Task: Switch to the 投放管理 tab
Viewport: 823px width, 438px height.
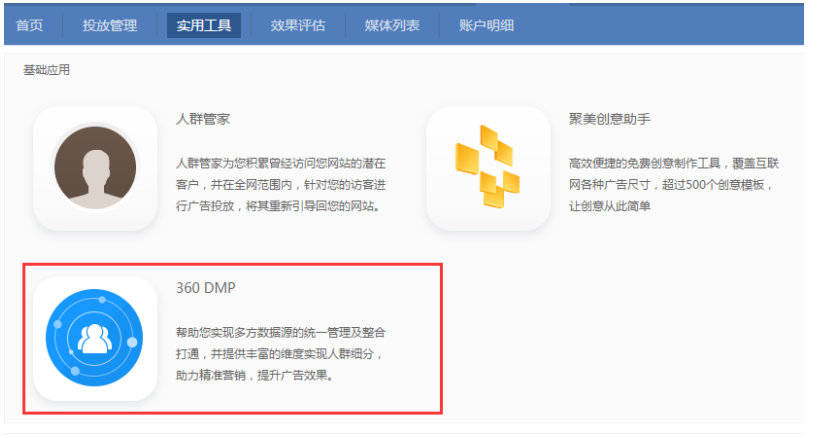Action: [110, 25]
